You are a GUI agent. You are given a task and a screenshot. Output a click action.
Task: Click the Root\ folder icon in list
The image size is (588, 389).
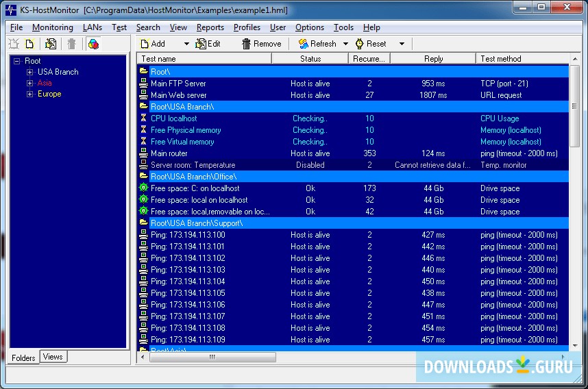click(143, 71)
